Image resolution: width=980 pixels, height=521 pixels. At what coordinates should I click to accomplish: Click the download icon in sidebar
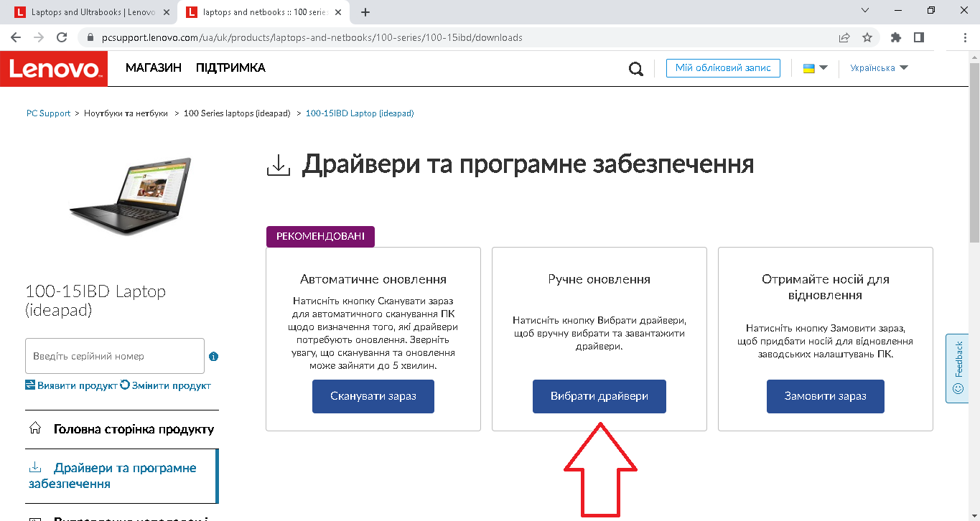tap(34, 467)
